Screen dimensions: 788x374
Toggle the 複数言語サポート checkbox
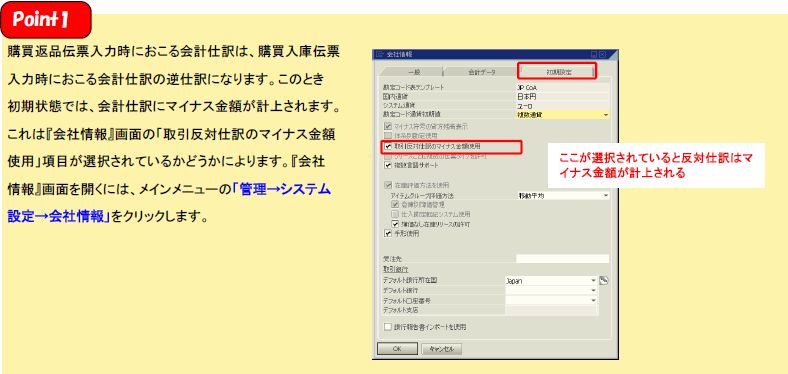[x=387, y=165]
